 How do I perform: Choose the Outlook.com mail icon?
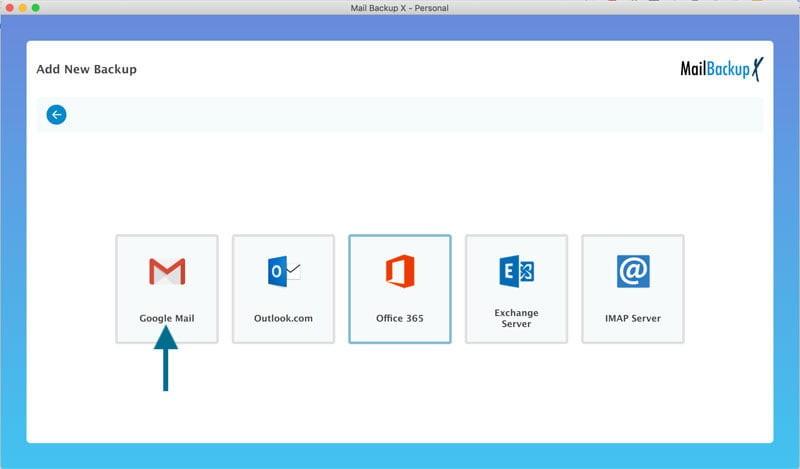(x=284, y=271)
